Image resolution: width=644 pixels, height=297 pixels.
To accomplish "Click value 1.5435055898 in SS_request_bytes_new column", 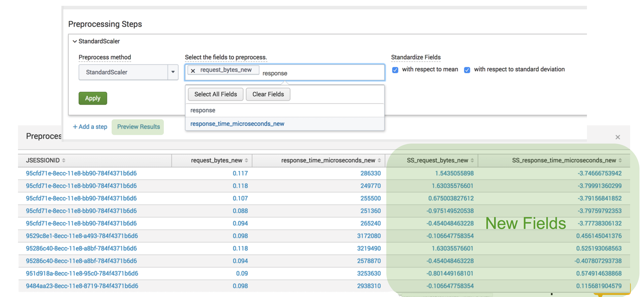I will pos(454,173).
